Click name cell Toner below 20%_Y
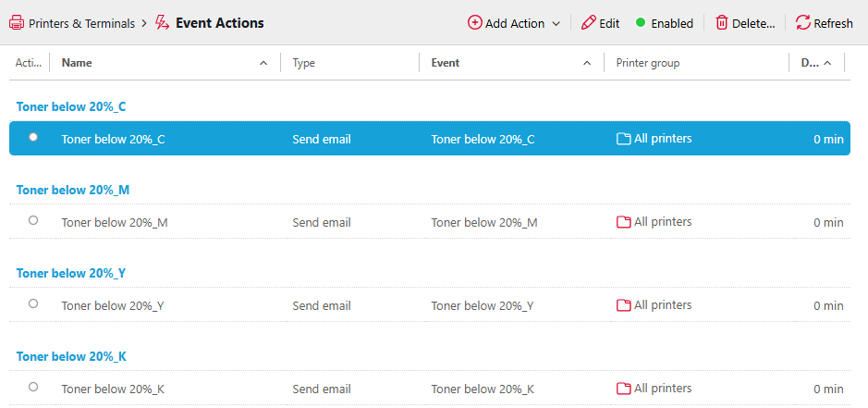 [x=113, y=305]
